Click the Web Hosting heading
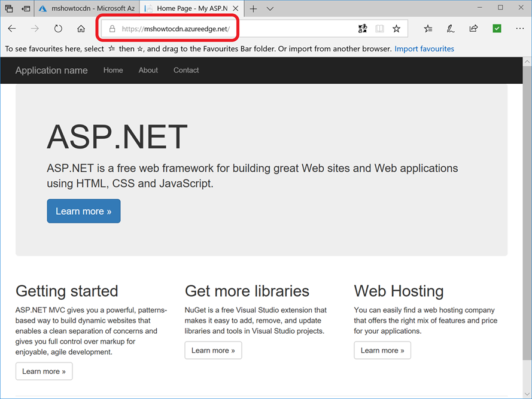The height and width of the screenshot is (399, 532). pyautogui.click(x=399, y=291)
